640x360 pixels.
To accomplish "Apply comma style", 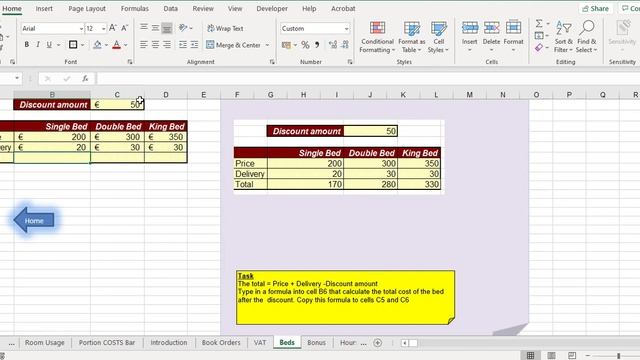I will (x=317, y=45).
